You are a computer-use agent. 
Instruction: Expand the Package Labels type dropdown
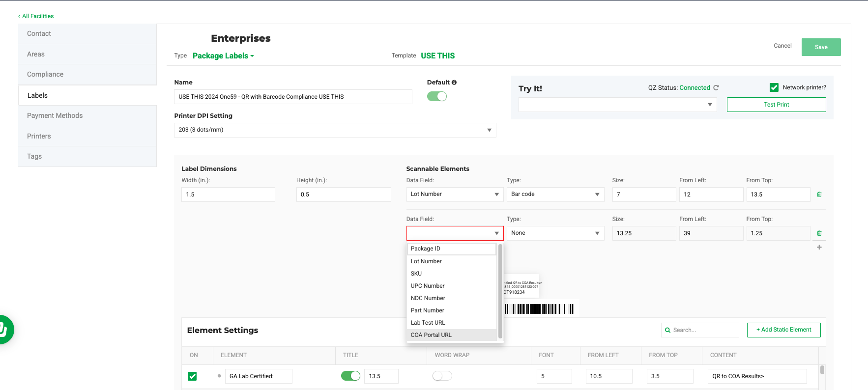tap(223, 56)
